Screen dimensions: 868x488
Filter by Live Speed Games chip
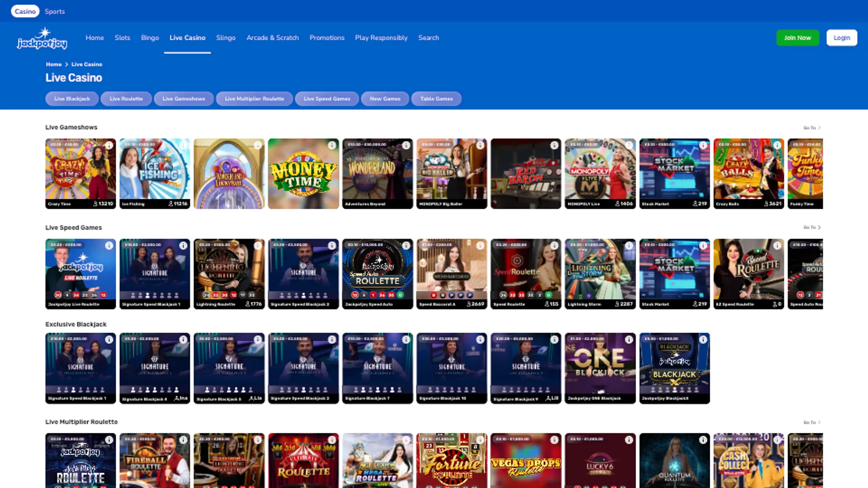pyautogui.click(x=327, y=99)
